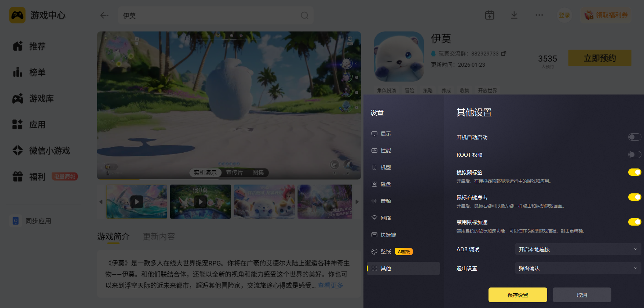Image resolution: width=644 pixels, height=308 pixels.
Task: Open 显示 display settings
Action: (x=403, y=134)
